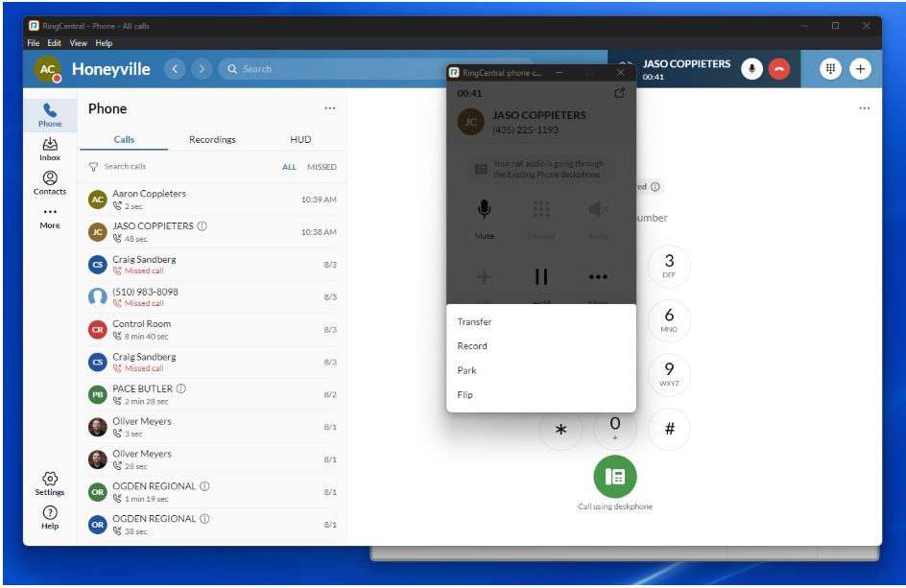
Task: Go forward with the right arrow button
Action: click(x=202, y=69)
